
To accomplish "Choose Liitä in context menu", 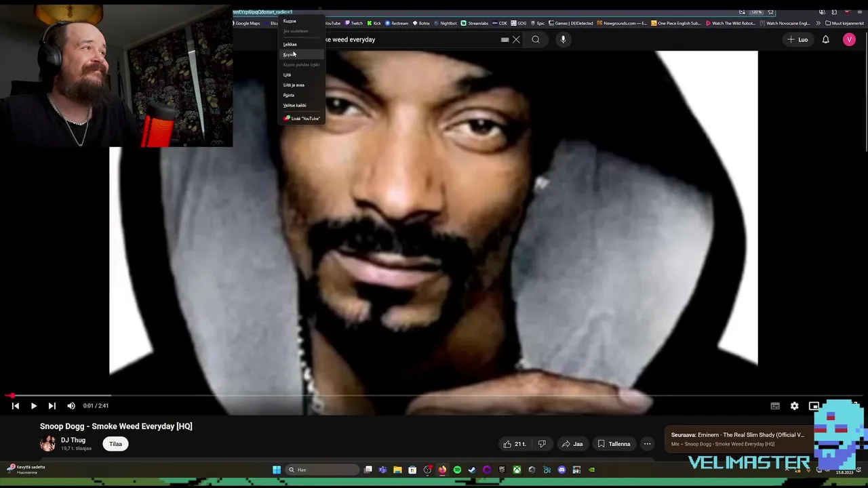I will (302, 75).
